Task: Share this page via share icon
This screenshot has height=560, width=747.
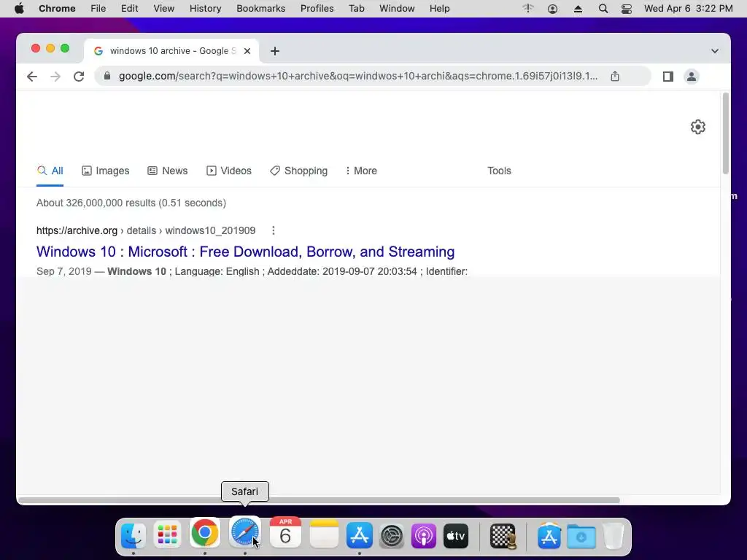Action: pos(615,76)
